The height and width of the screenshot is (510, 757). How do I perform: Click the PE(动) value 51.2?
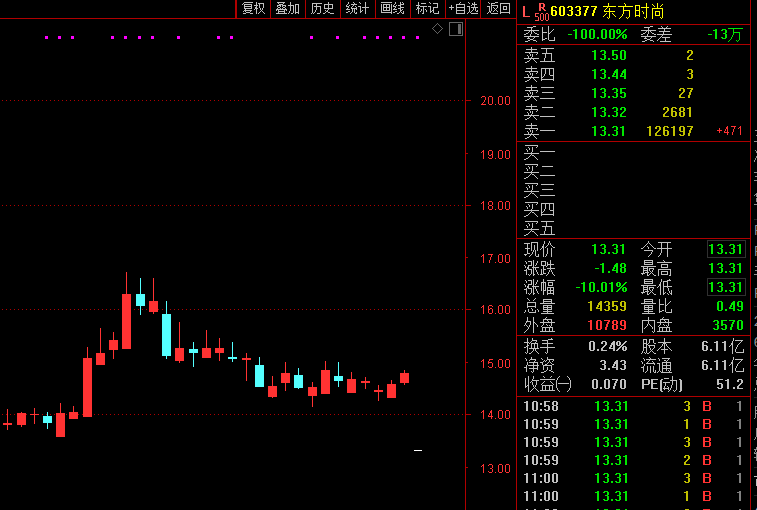tap(730, 384)
